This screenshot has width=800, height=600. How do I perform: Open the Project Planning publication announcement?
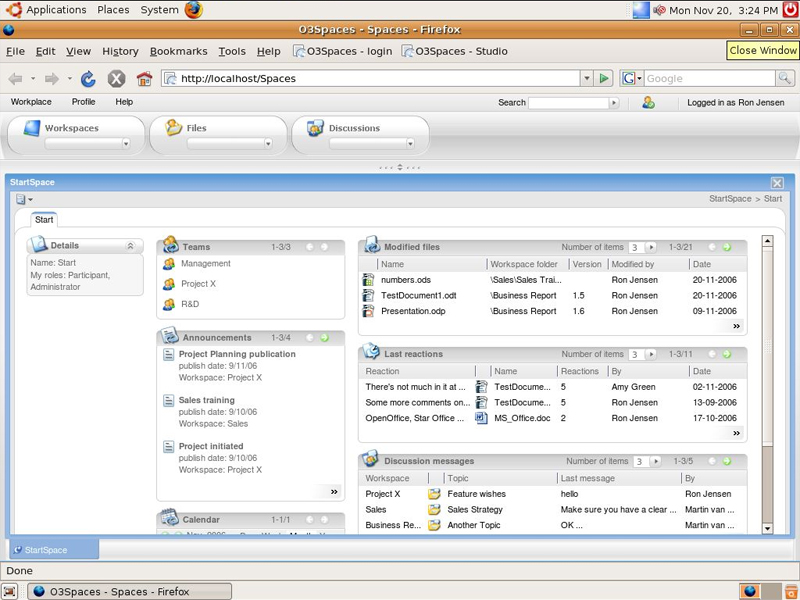point(237,354)
